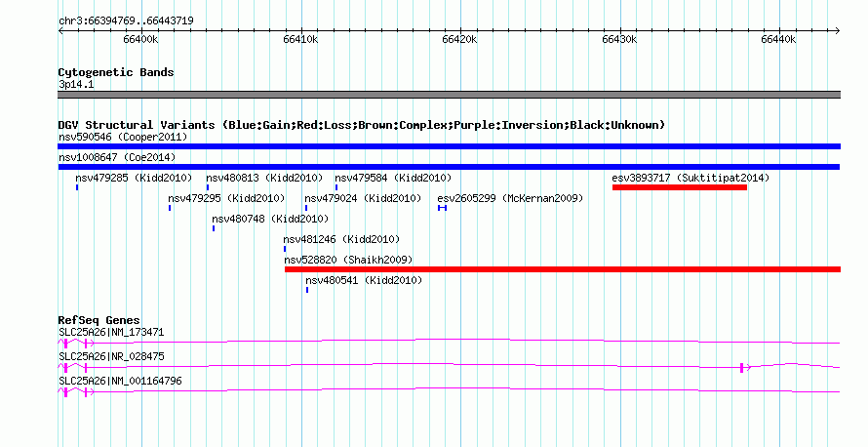Click the nsv1008647 (Coe2014) label

point(117,157)
